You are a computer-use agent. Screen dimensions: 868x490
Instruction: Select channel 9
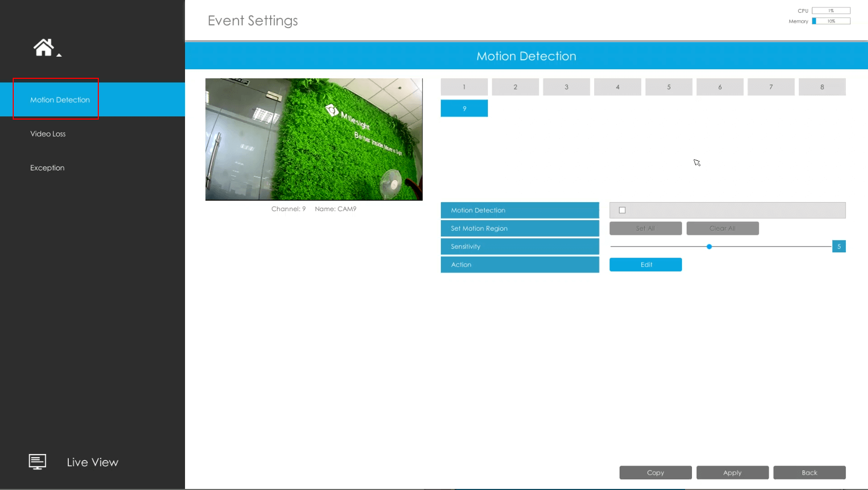point(464,108)
